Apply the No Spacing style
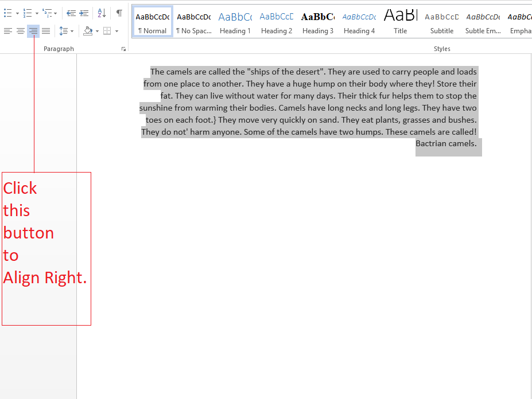The image size is (532, 399). (x=193, y=21)
